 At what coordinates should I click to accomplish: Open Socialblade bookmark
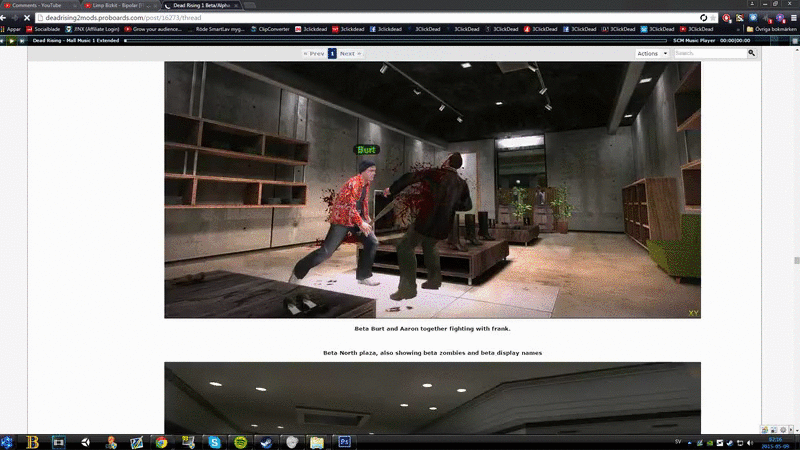(x=43, y=29)
